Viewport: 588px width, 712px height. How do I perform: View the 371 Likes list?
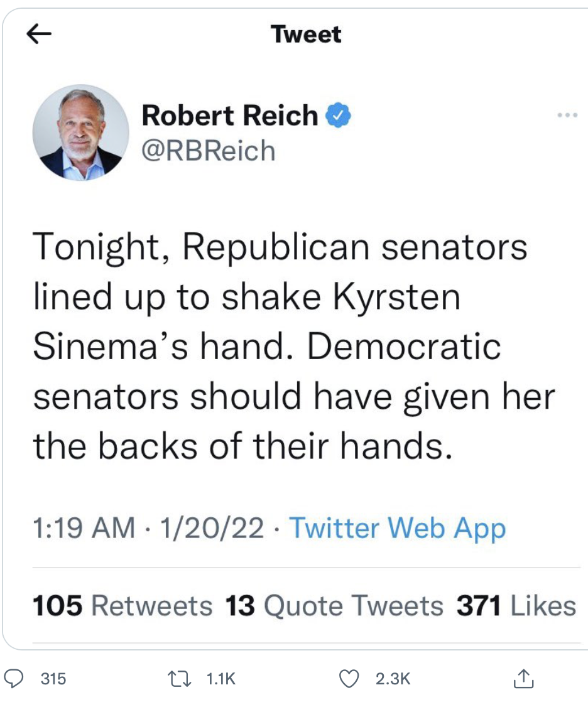point(516,606)
